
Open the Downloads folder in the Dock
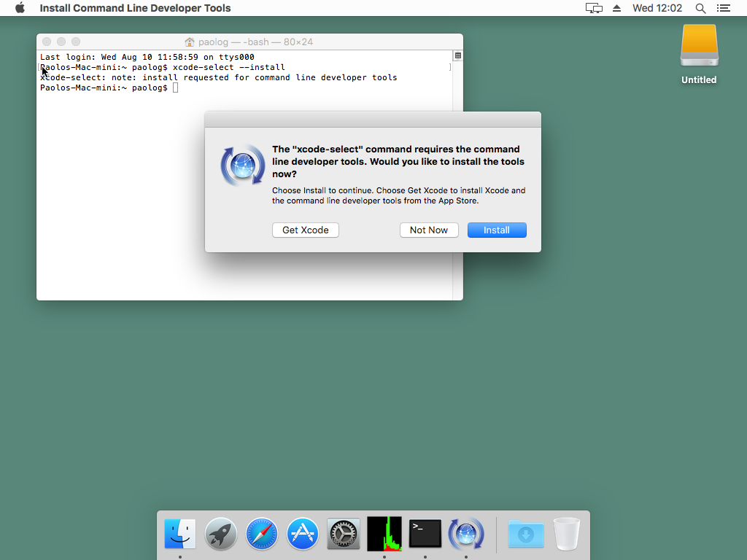click(x=526, y=534)
